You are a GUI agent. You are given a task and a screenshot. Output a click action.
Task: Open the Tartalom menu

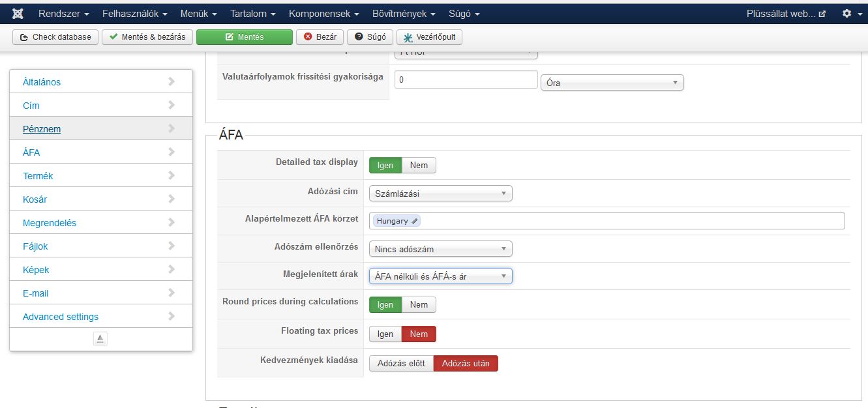tap(252, 13)
